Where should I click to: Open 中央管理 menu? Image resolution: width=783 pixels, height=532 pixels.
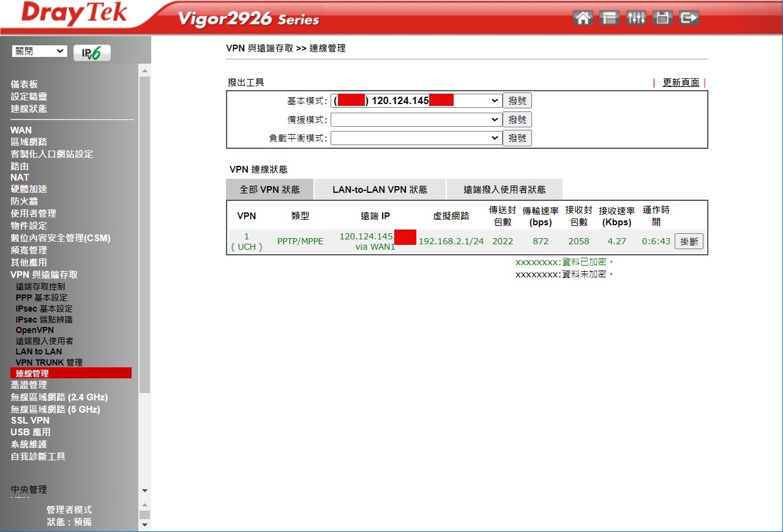coord(29,490)
